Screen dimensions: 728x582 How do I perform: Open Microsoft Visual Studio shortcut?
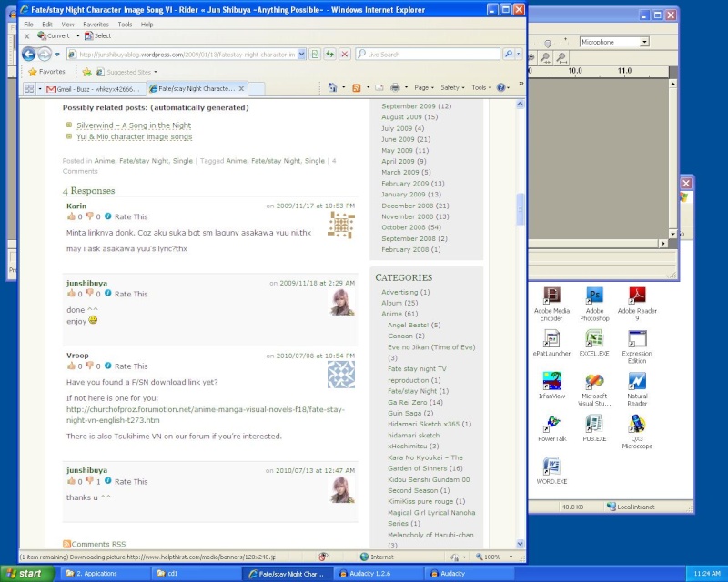coord(594,389)
